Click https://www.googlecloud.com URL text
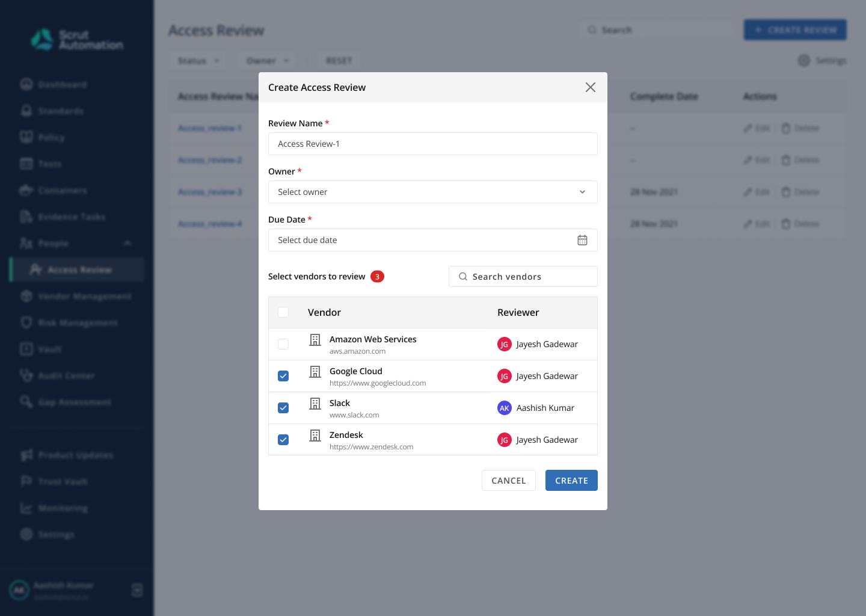866x616 pixels. click(378, 383)
